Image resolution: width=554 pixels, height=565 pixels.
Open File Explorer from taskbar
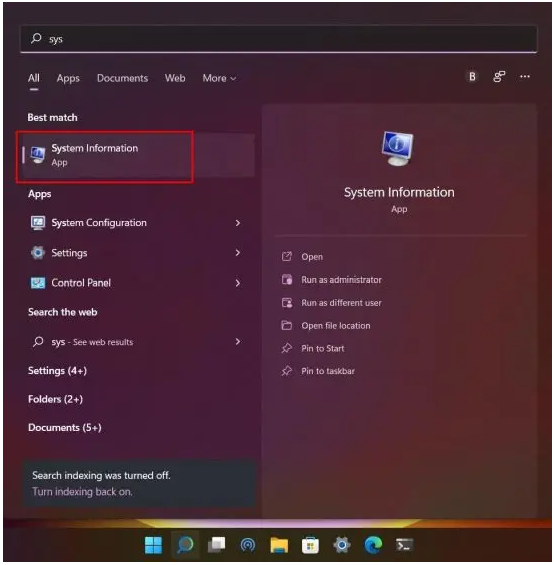tap(279, 545)
